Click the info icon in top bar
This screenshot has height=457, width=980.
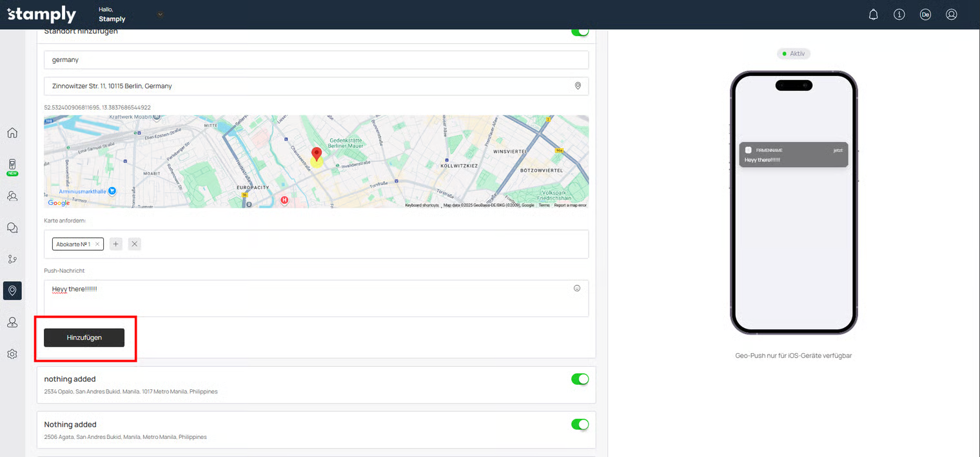coord(899,14)
